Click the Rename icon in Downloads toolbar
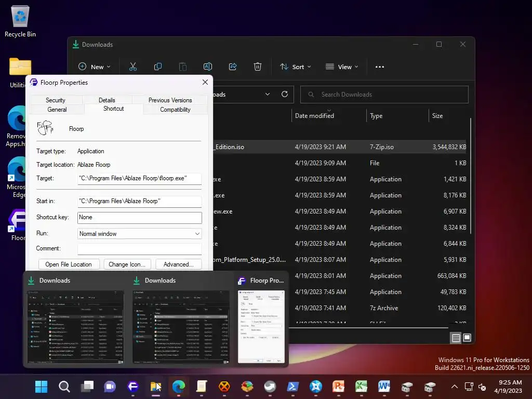Screen dimensions: 532x399 tap(208, 67)
